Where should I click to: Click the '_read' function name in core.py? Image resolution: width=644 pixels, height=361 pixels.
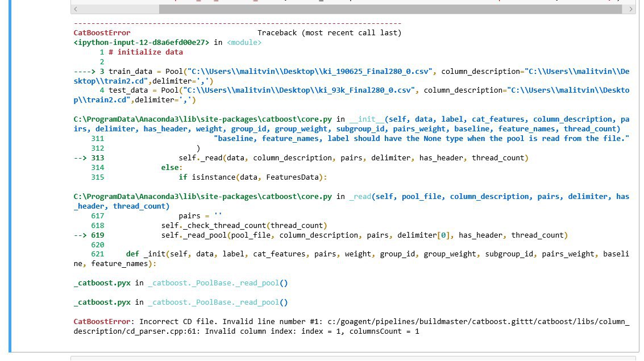point(360,197)
